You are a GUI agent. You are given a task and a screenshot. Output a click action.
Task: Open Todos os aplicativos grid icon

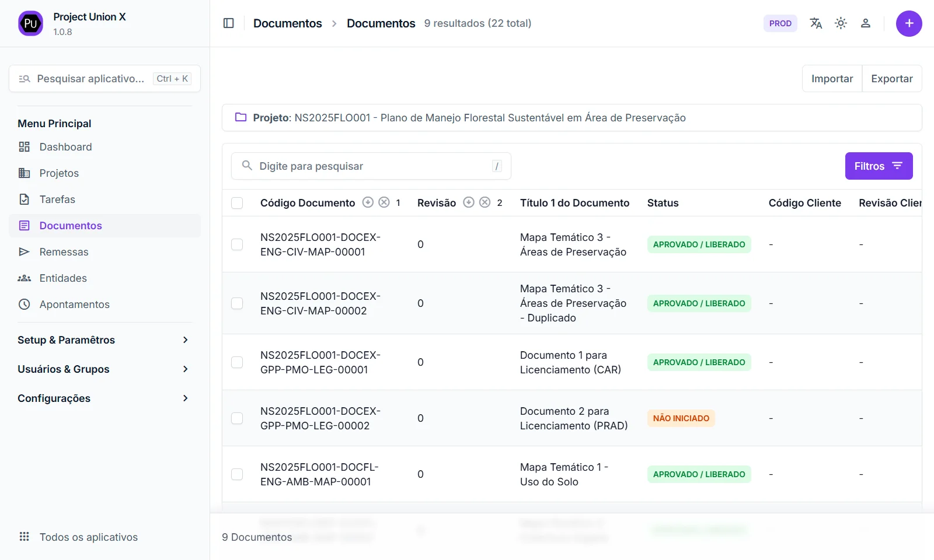pos(24,537)
